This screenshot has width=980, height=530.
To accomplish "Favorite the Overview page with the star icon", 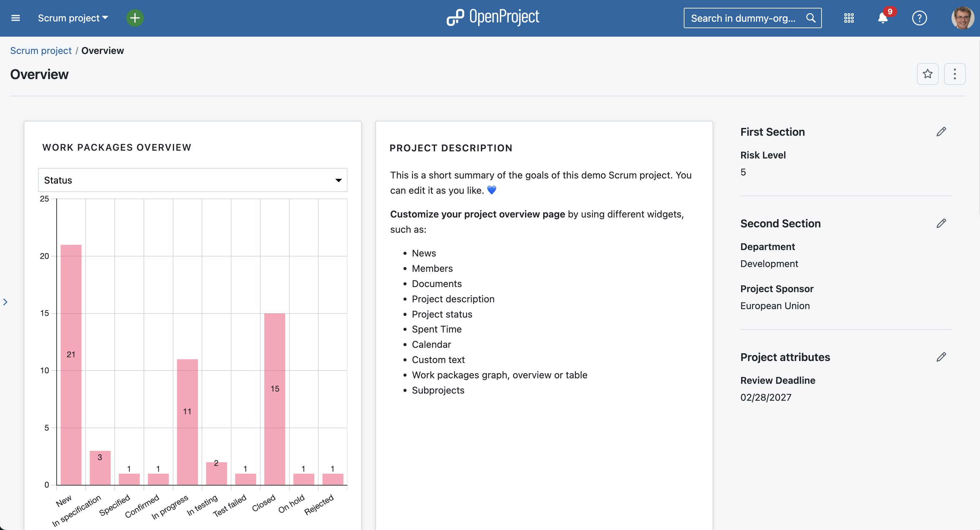I will [928, 74].
